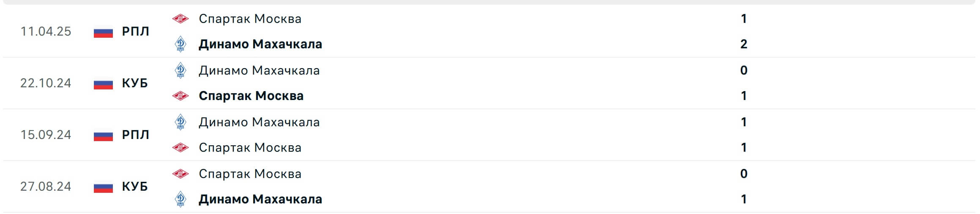Click Dinamo Makhachkala logo in 27.08.24 match
This screenshot has height=214, width=980.
pyautogui.click(x=181, y=199)
